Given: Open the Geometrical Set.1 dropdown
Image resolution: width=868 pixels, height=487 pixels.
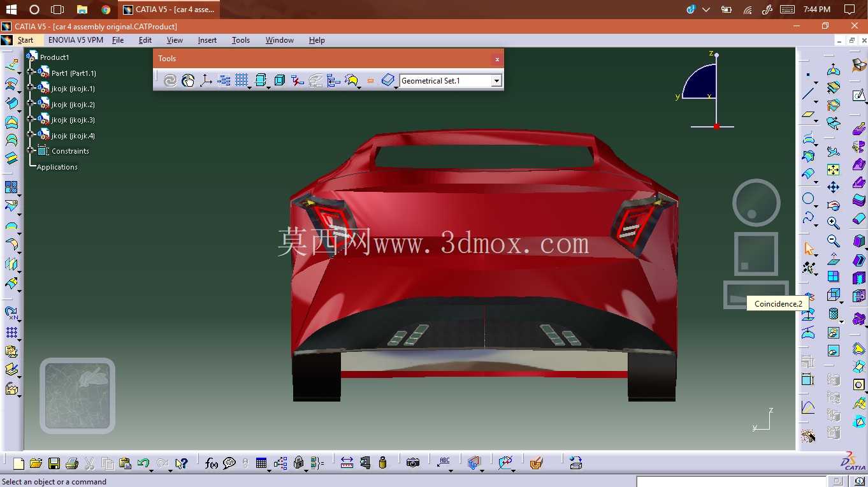Looking at the screenshot, I should 496,81.
